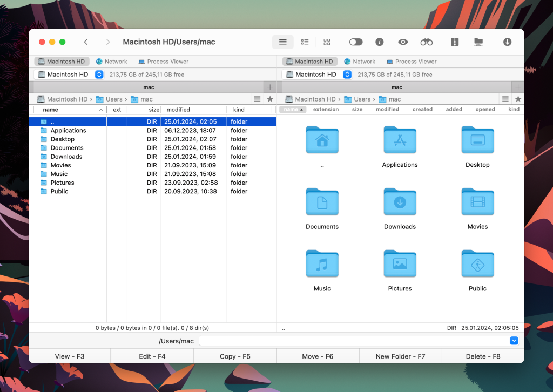The height and width of the screenshot is (392, 553).
Task: Open right panel Macintosh HD drive dropdown
Action: tap(347, 75)
